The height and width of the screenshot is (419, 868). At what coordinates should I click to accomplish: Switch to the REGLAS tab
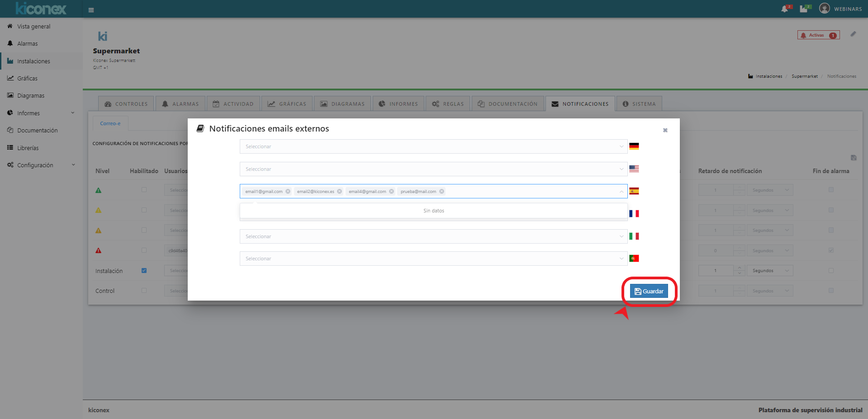(448, 104)
